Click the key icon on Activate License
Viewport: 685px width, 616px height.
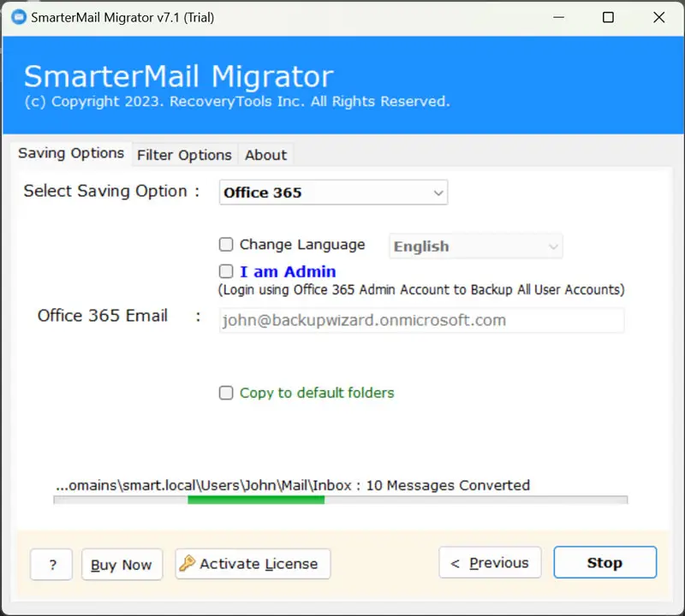pos(187,563)
